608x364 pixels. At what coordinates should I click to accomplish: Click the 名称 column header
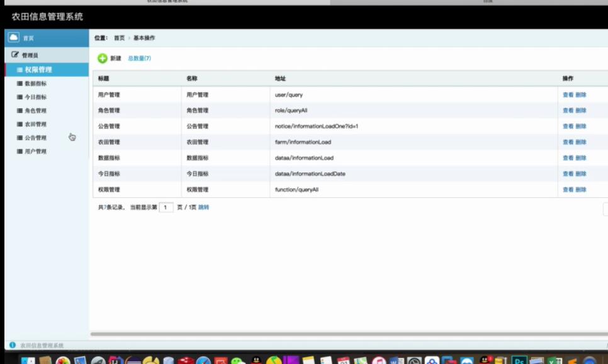click(192, 78)
